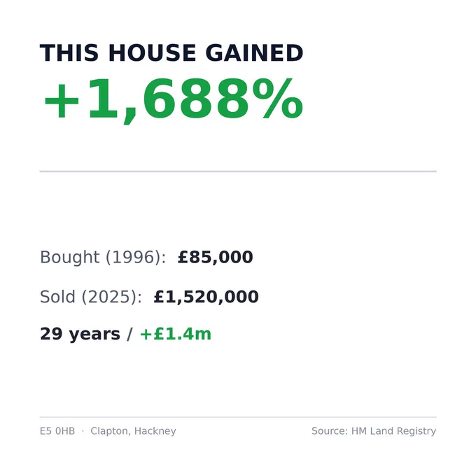Click the 'Sold (2025):' label

[91, 297]
